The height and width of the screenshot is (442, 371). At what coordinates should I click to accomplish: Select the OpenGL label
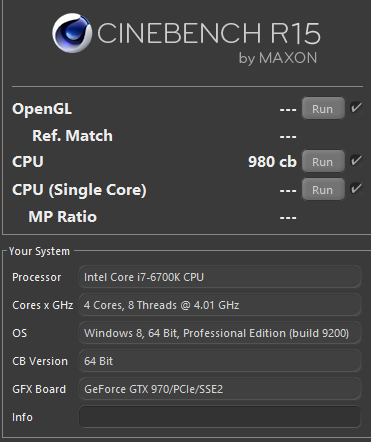(x=42, y=109)
